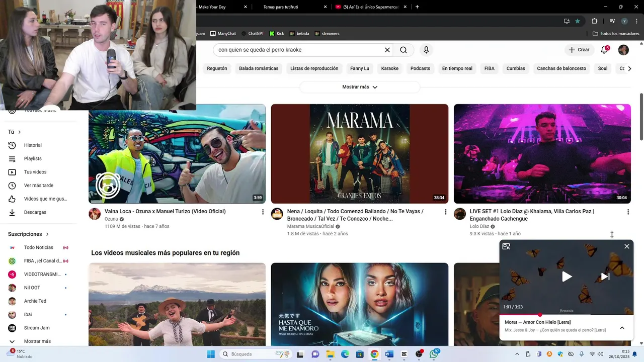Open WhatsApp from the taskbar
This screenshot has width=644, height=362.
434,354
